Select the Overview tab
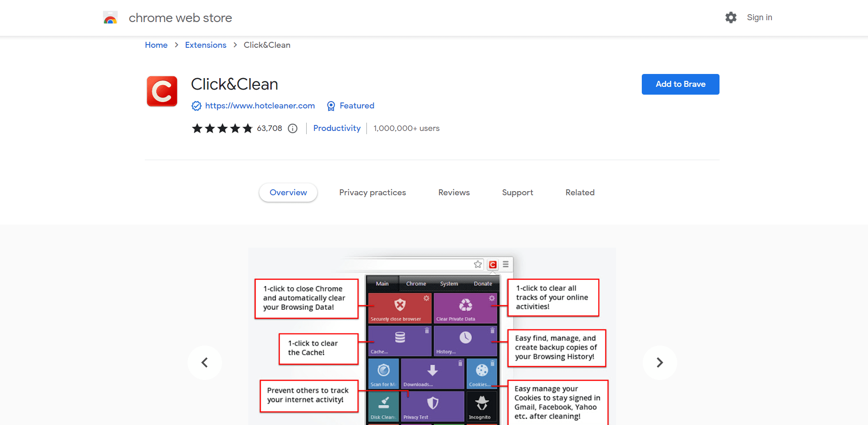This screenshot has width=868, height=425. pyautogui.click(x=288, y=193)
